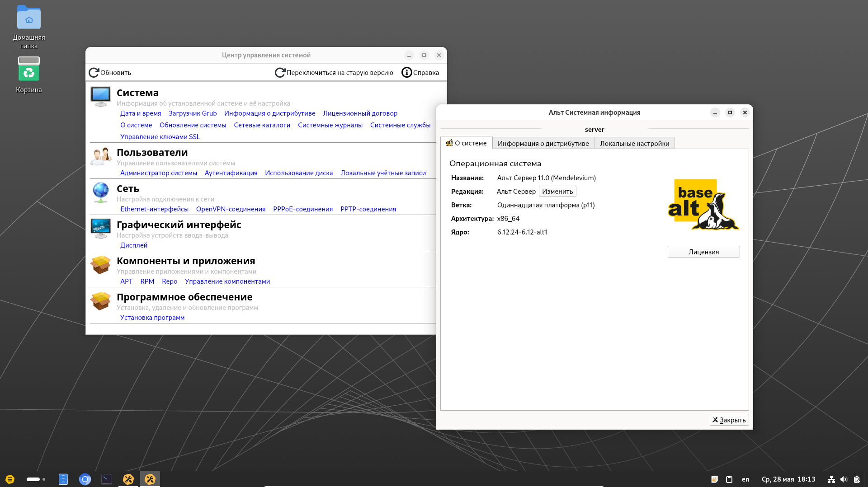Open the file manager taskbar icon
868x487 pixels.
click(63, 479)
